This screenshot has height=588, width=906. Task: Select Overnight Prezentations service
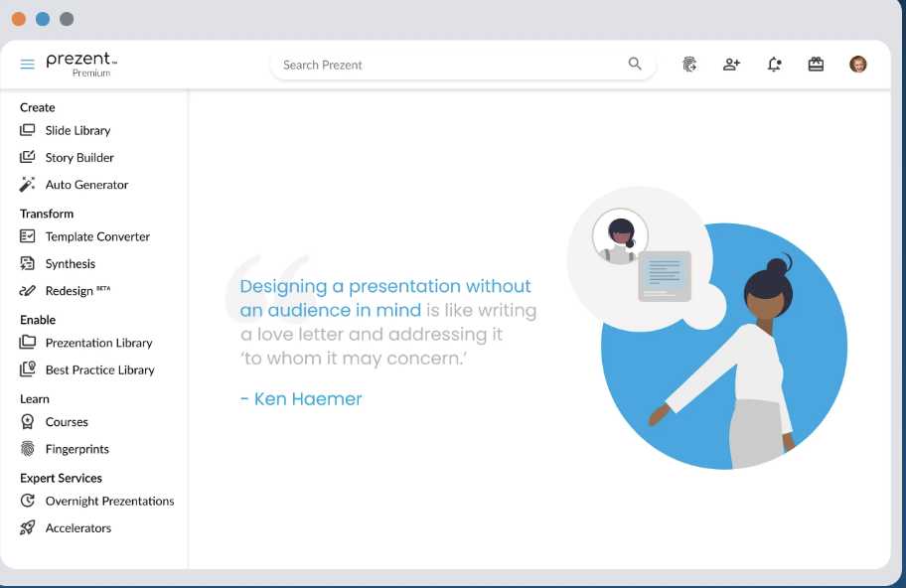click(x=110, y=502)
